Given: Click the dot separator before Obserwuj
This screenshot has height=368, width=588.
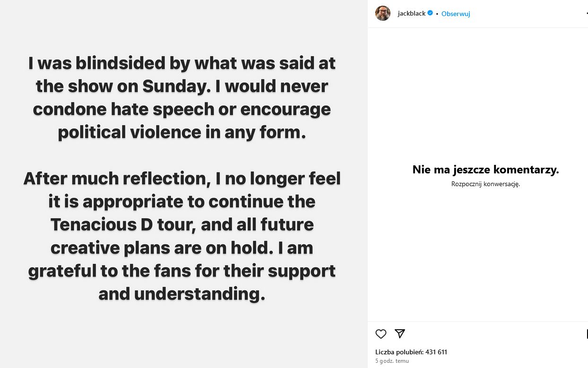Looking at the screenshot, I should [437, 14].
